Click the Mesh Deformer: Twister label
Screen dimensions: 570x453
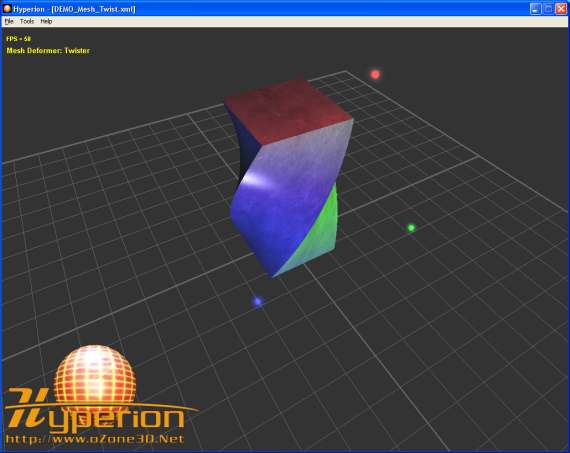tap(48, 51)
